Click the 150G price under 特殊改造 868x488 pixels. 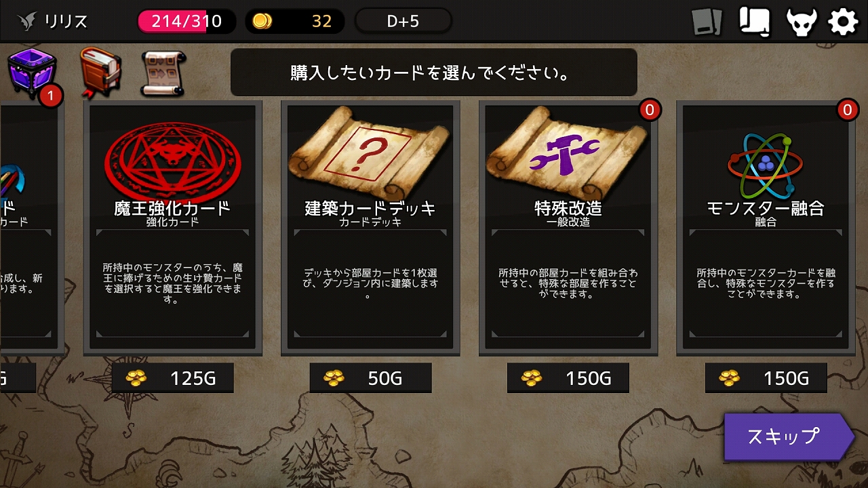[x=568, y=378]
